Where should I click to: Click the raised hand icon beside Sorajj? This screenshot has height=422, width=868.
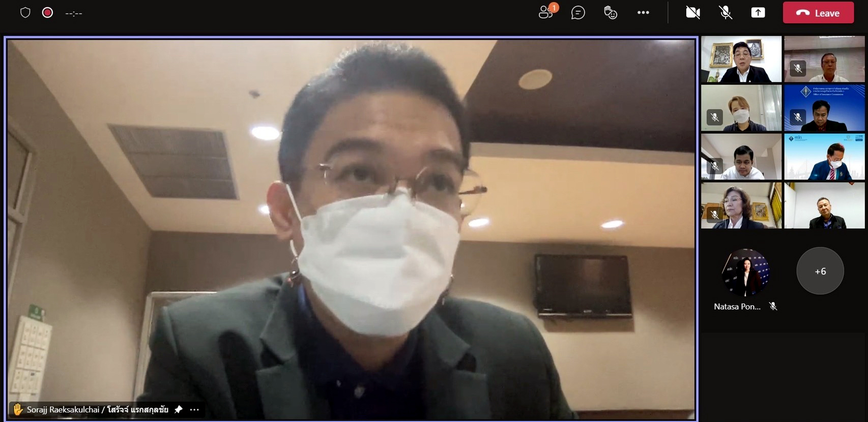pyautogui.click(x=18, y=409)
